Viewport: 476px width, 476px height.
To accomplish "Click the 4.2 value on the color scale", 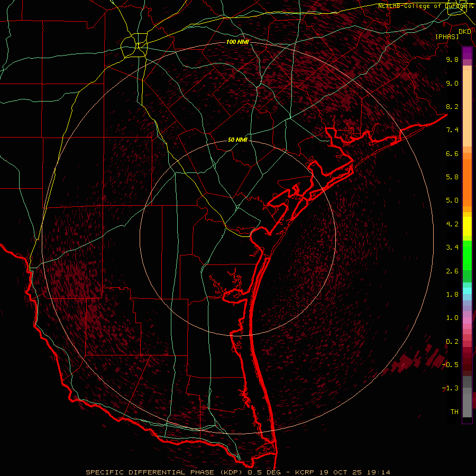I will click(x=452, y=224).
